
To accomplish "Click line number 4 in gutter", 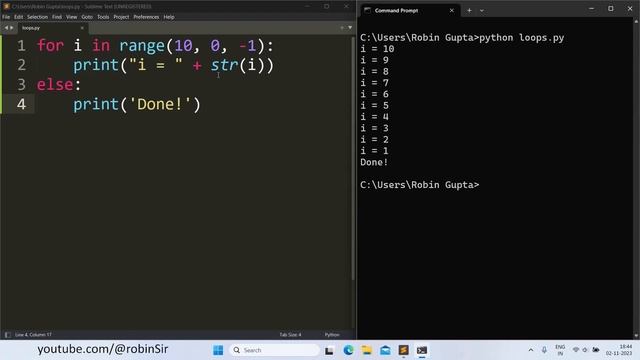I will coord(21,104).
